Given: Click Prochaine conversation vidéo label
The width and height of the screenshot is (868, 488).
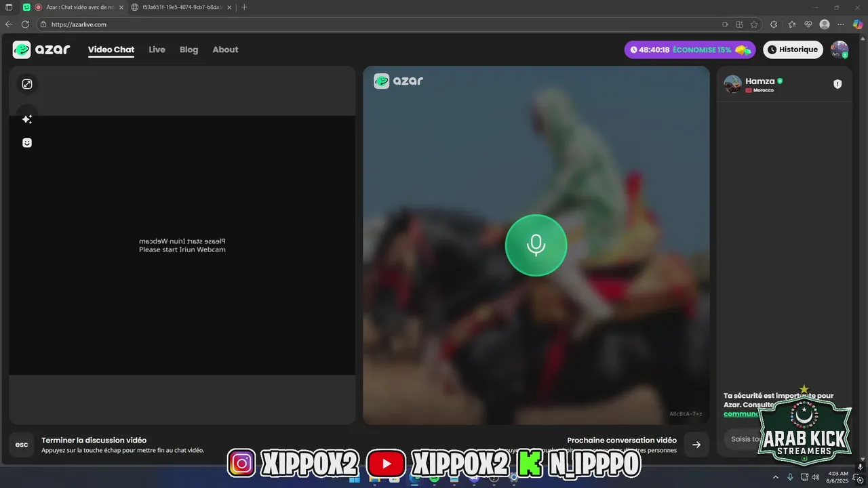Looking at the screenshot, I should [622, 440].
